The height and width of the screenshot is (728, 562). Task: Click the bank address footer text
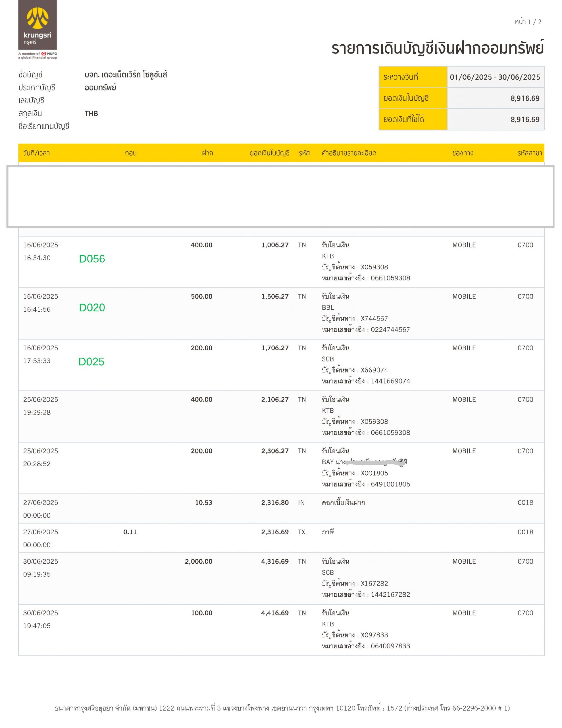282,708
